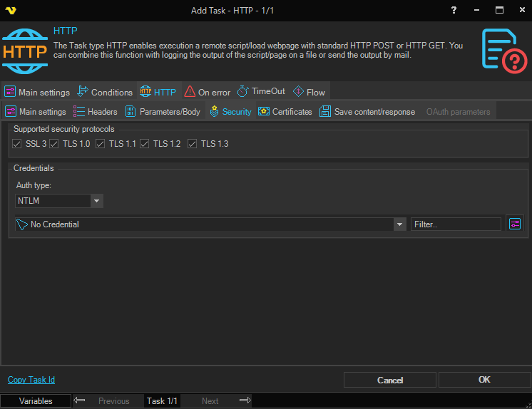The image size is (532, 409).
Task: Uncheck the SSL 3 protocol checkbox
Action: (17, 144)
